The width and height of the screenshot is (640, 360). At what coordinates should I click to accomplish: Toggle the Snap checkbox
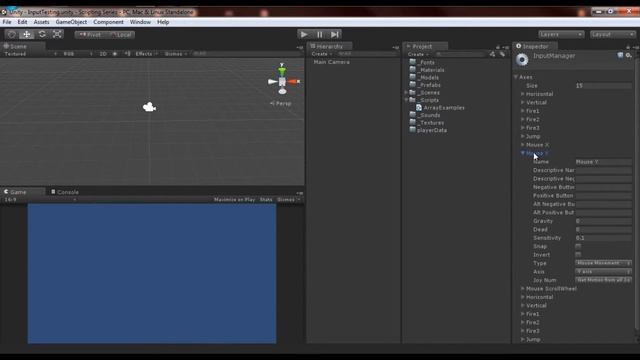pos(578,246)
